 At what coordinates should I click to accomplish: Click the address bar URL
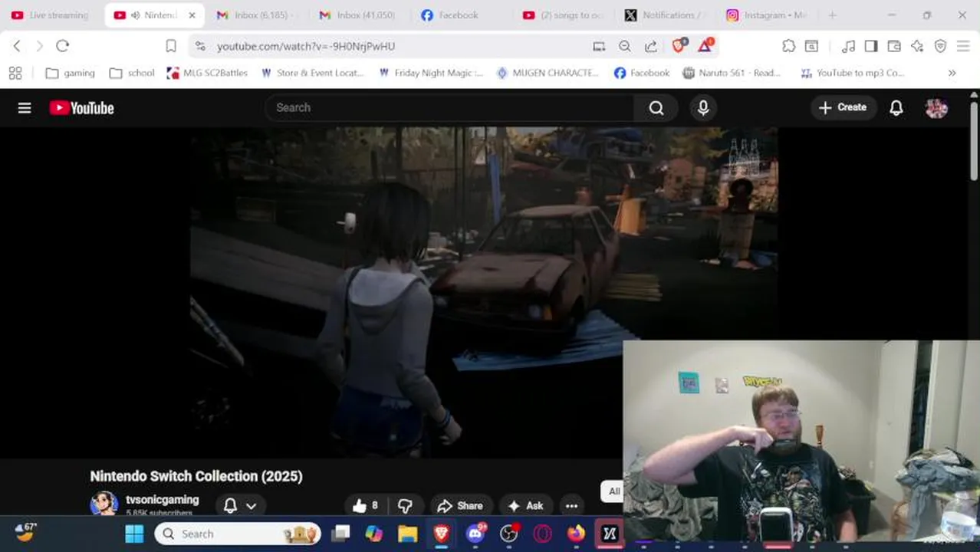[306, 46]
